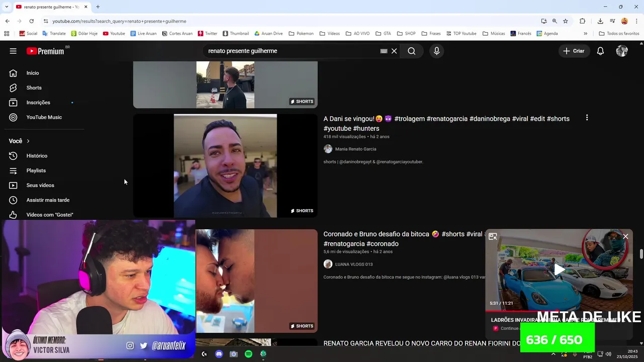Open 'Coronado e Bruno desafio da bitoca' title
This screenshot has height=362, width=644.
[x=404, y=239]
